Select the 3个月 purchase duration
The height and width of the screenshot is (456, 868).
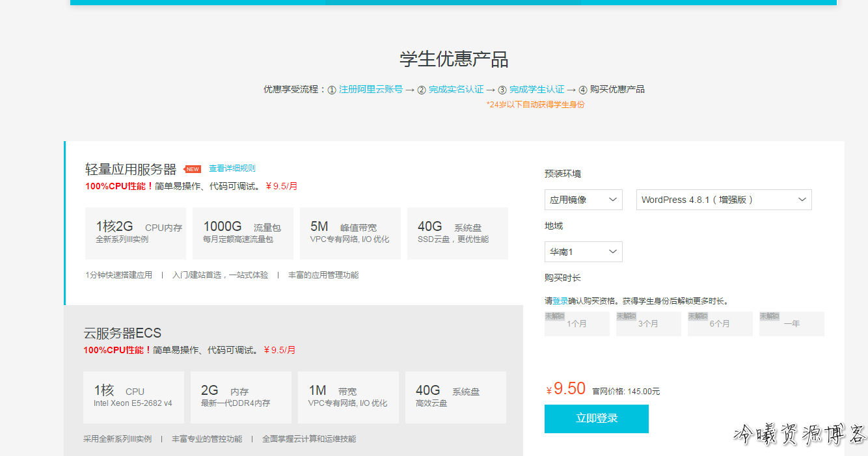(649, 324)
